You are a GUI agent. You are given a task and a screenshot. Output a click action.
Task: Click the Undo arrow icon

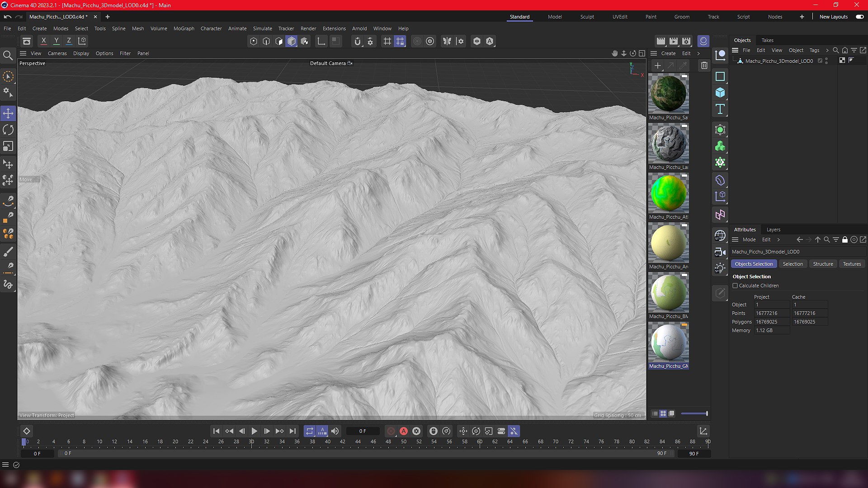[x=8, y=17]
